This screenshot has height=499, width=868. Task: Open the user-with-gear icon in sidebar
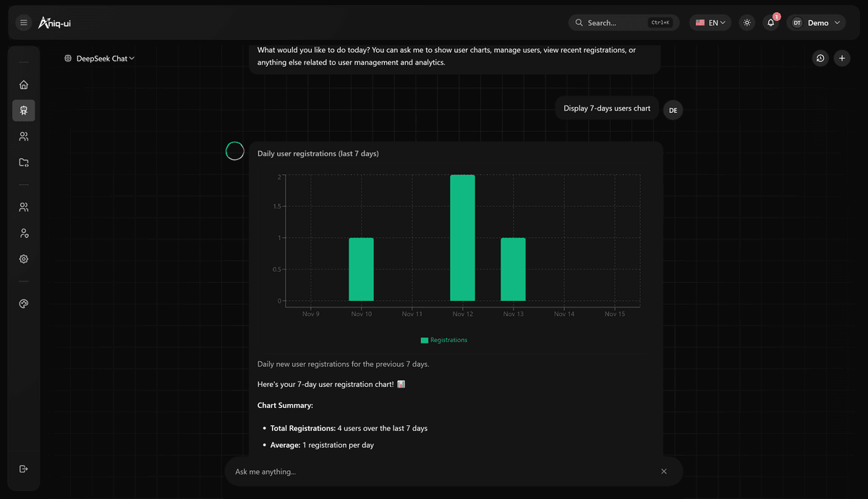pos(24,234)
